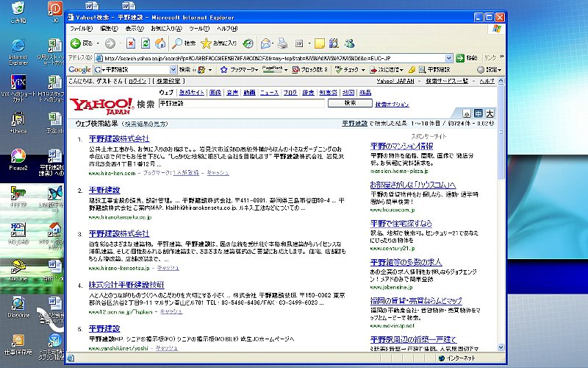
Task: Open the ViX shortcut desktop icon
Action: pos(18,88)
